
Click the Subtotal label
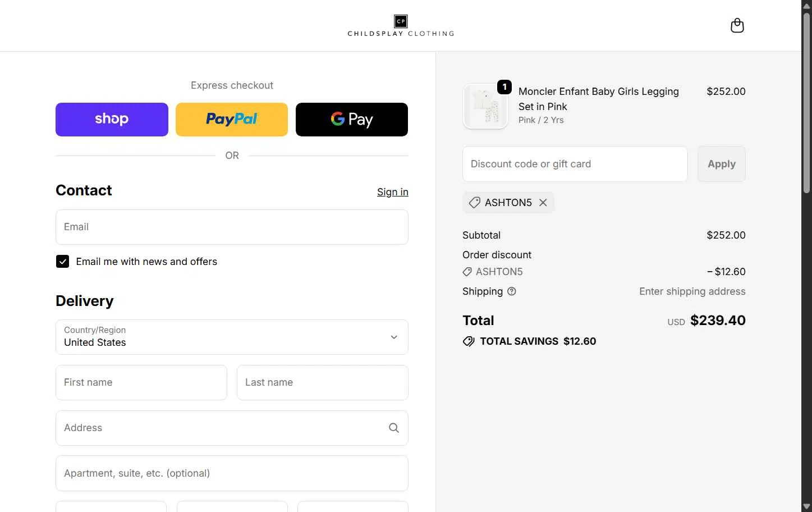(481, 235)
